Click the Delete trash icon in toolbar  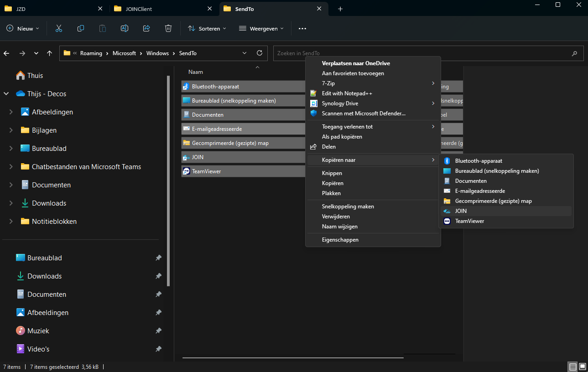[168, 28]
